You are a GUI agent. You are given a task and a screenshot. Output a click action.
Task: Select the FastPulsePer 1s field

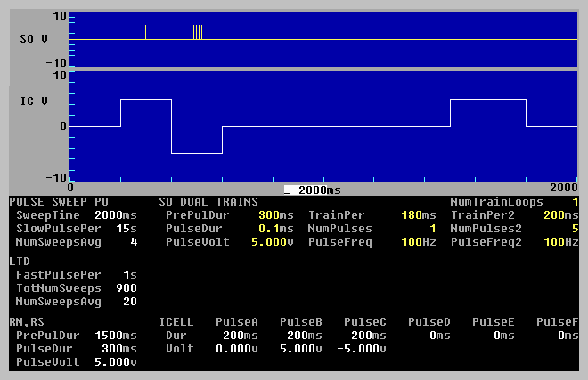tap(130, 275)
